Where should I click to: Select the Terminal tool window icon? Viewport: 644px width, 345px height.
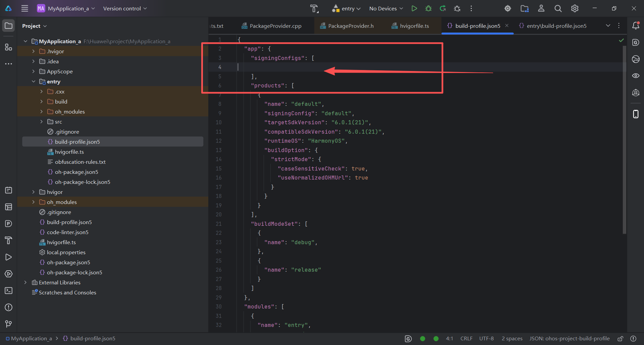pos(8,291)
